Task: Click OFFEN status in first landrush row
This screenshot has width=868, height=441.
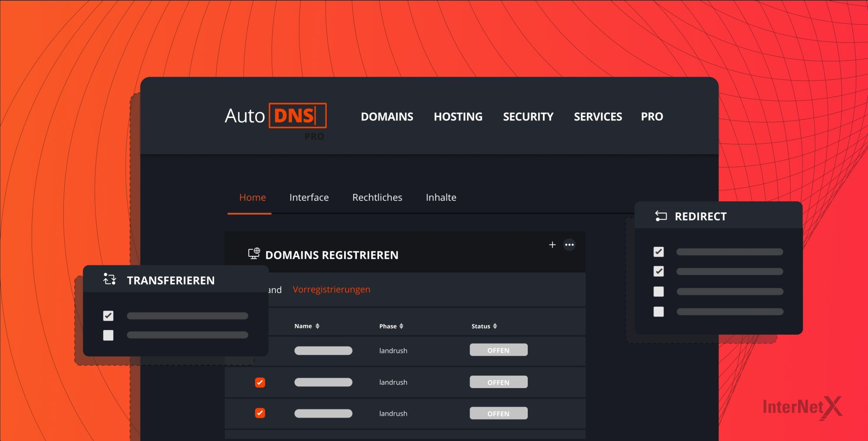Action: [x=499, y=350]
